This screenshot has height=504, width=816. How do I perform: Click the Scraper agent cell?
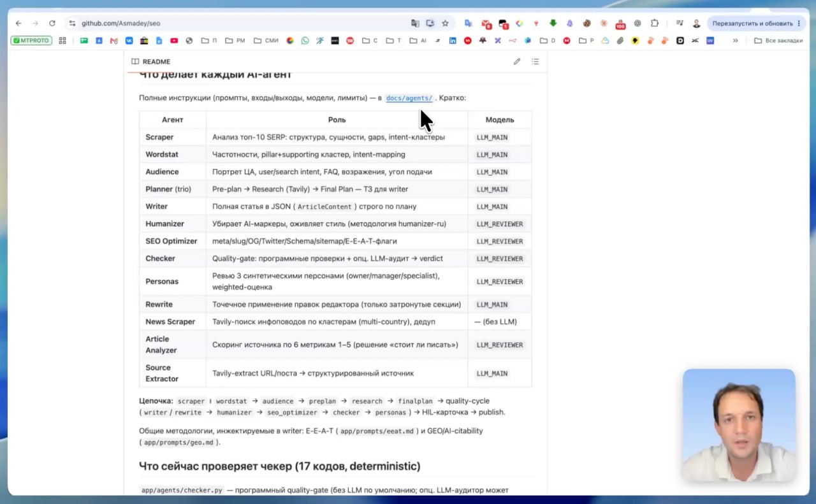173,137
